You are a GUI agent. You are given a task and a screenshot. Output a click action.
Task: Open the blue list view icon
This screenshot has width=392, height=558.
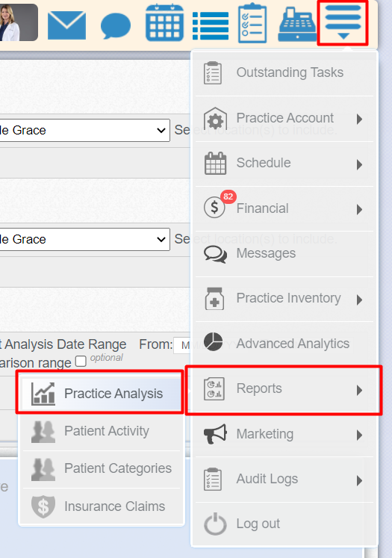click(211, 26)
